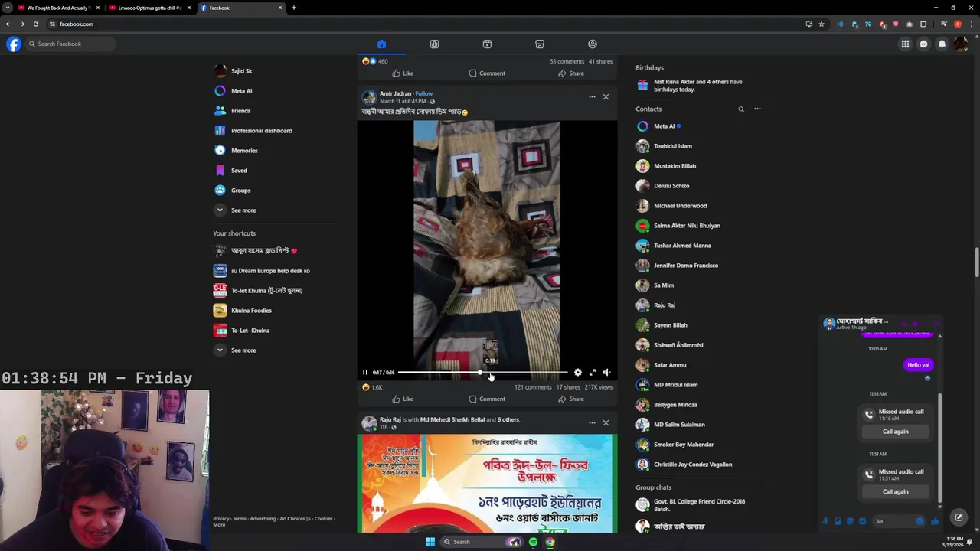
Task: Open the video settings gear
Action: coord(578,373)
